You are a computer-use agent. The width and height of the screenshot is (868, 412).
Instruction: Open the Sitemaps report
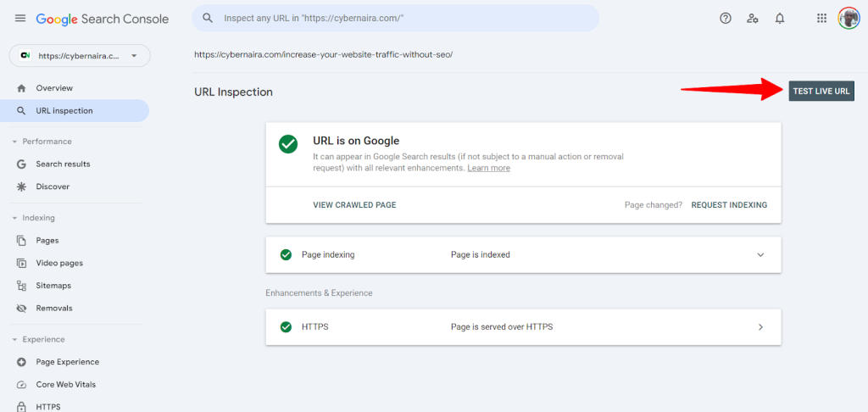pos(53,286)
